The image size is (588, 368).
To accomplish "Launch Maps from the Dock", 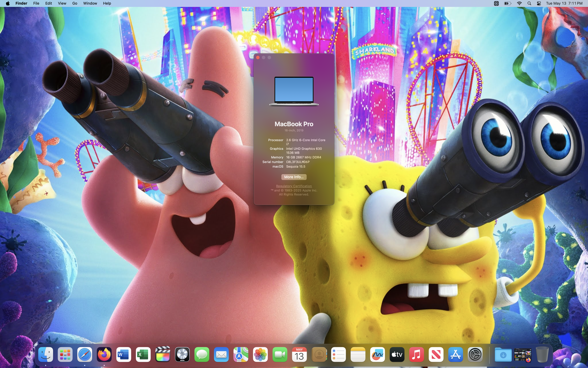I will (241, 355).
